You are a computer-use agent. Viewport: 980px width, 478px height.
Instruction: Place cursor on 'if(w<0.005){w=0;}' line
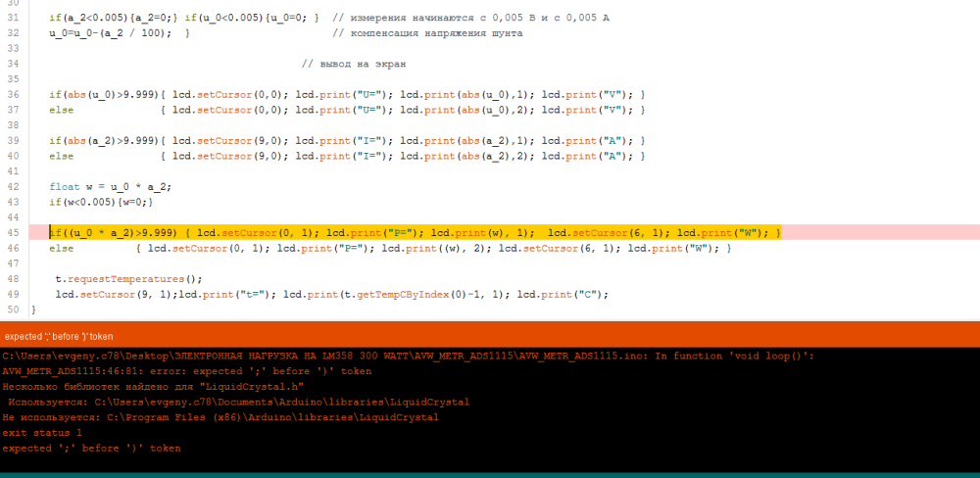click(x=101, y=202)
